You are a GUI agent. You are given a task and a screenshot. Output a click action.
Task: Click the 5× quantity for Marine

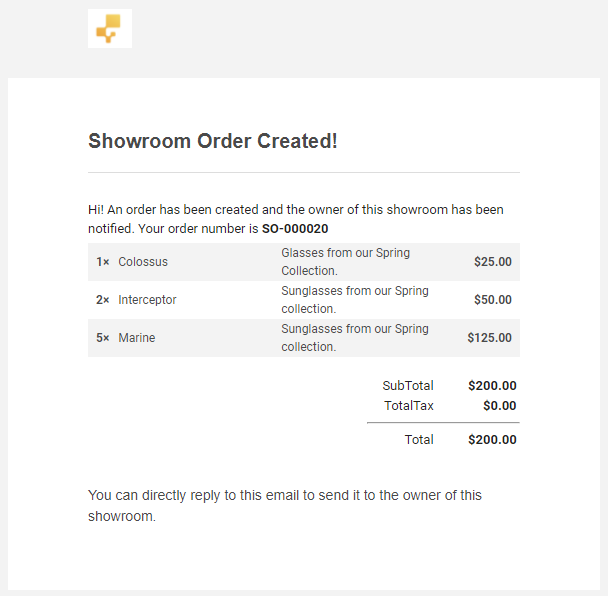[x=103, y=338]
